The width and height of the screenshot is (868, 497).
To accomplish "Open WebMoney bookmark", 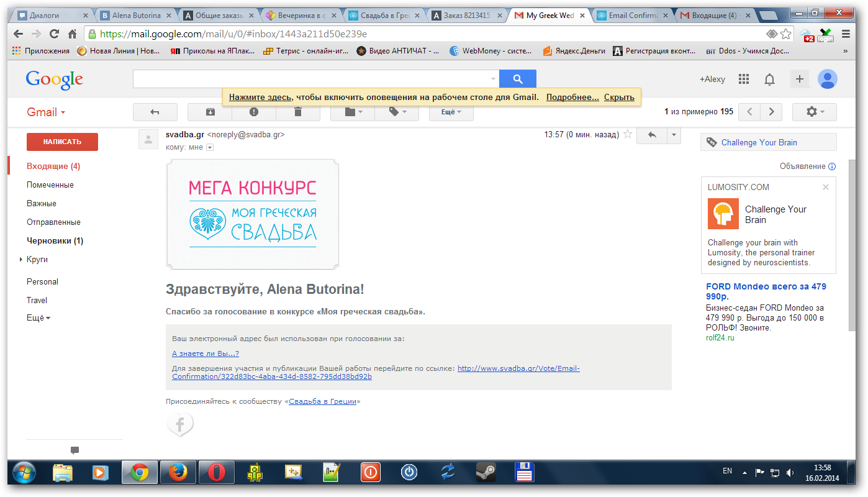I will [492, 51].
